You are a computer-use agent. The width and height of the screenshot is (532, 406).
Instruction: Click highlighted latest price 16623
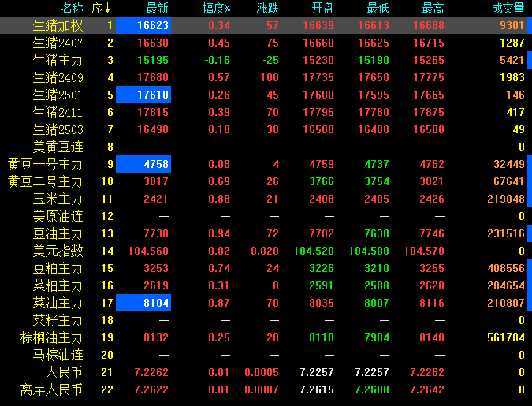point(143,25)
